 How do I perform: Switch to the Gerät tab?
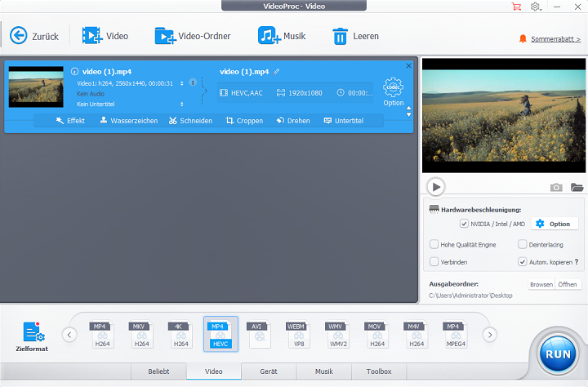[x=269, y=371]
